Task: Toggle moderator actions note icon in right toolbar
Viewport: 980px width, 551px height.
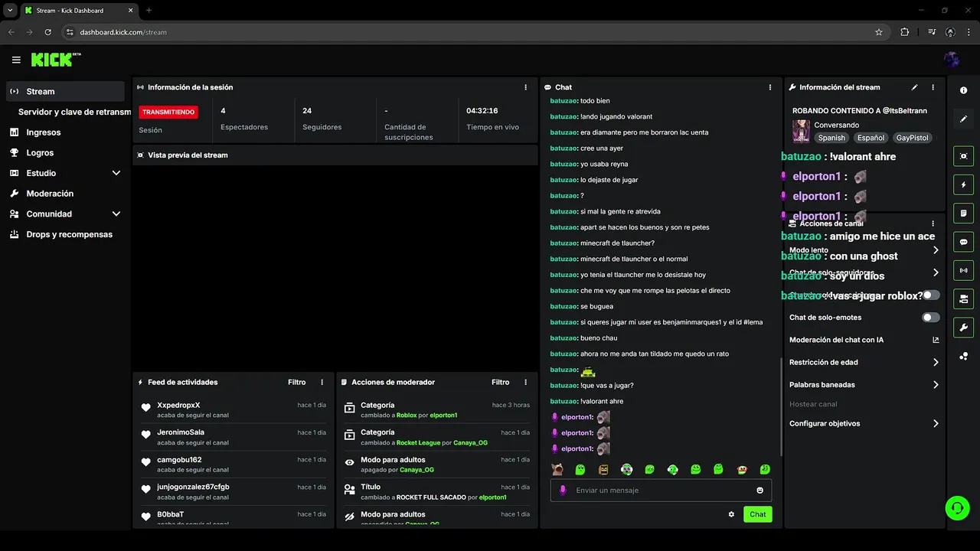Action: 963,213
